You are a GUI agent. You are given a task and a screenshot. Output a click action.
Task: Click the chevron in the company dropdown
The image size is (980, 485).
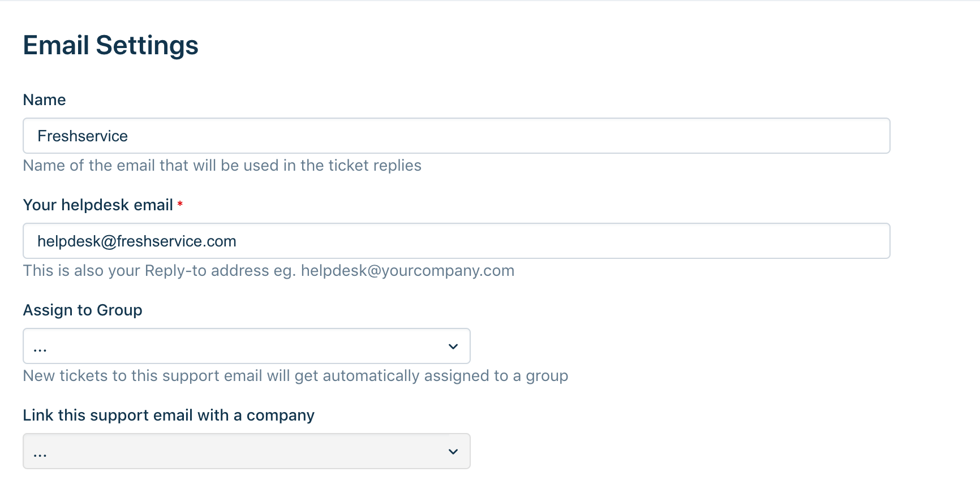coord(453,452)
